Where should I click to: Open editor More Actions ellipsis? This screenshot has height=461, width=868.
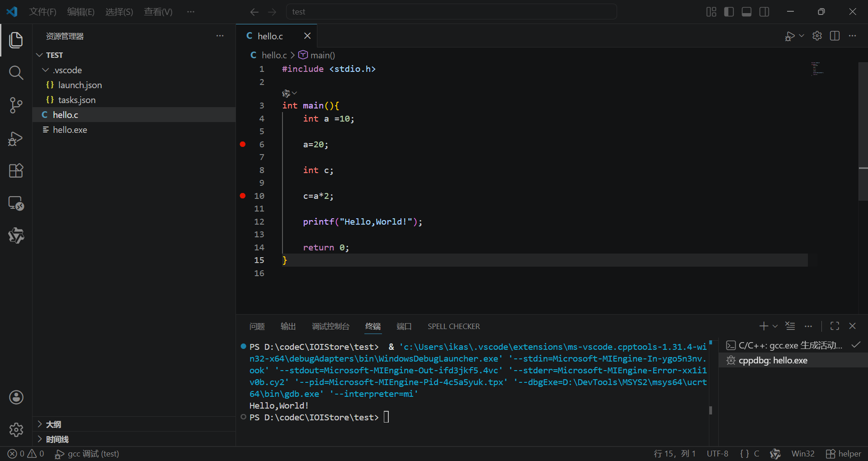pyautogui.click(x=852, y=36)
